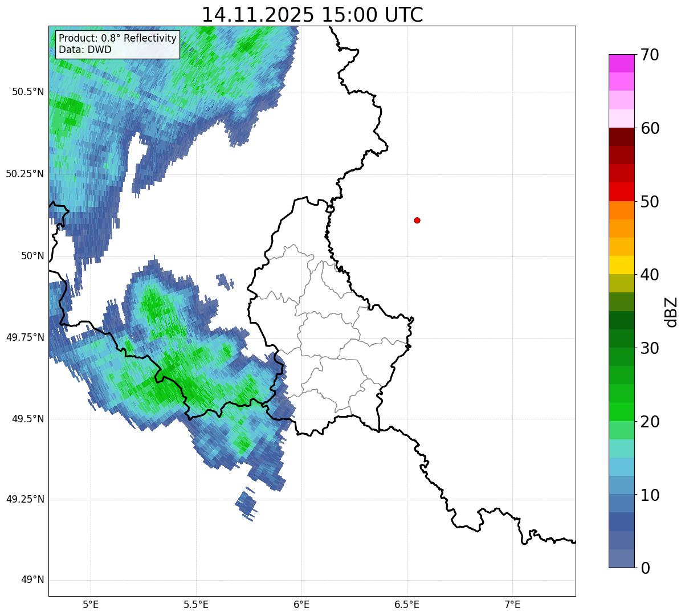Click the 50.25°N latitude tick label
Screen dimensions: 685x616
pos(25,174)
